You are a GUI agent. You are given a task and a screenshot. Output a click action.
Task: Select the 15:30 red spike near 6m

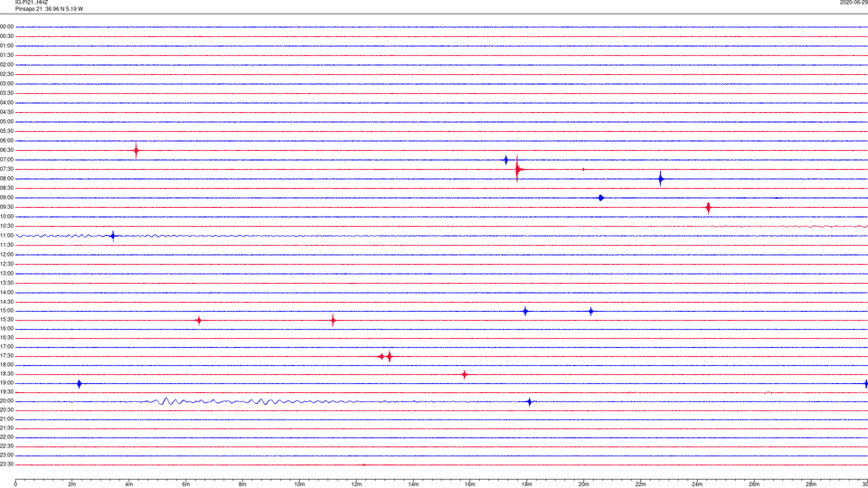tap(199, 320)
